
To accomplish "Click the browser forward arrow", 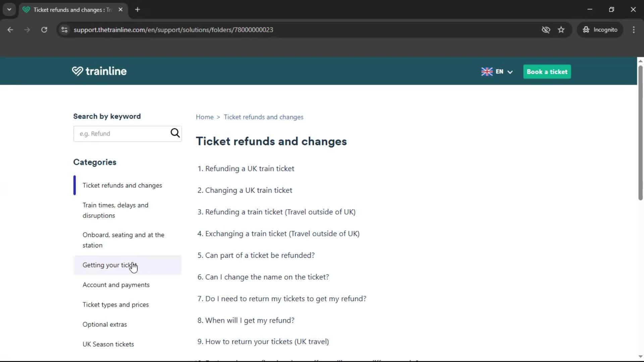I will click(x=27, y=29).
